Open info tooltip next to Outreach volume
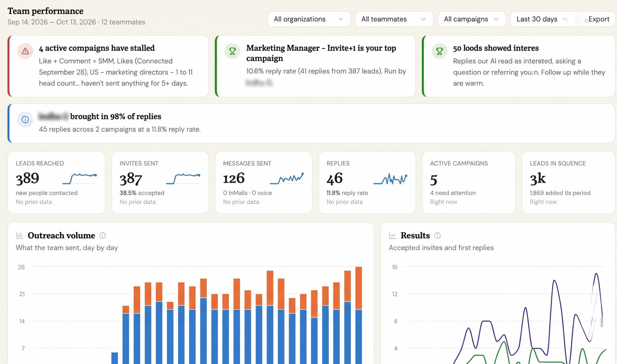617x364 pixels. pyautogui.click(x=102, y=235)
